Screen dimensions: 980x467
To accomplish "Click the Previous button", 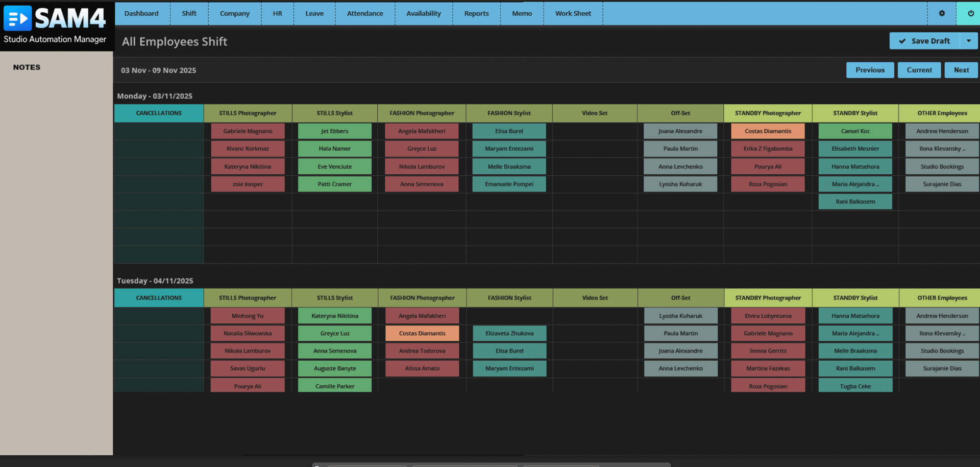I will [870, 70].
